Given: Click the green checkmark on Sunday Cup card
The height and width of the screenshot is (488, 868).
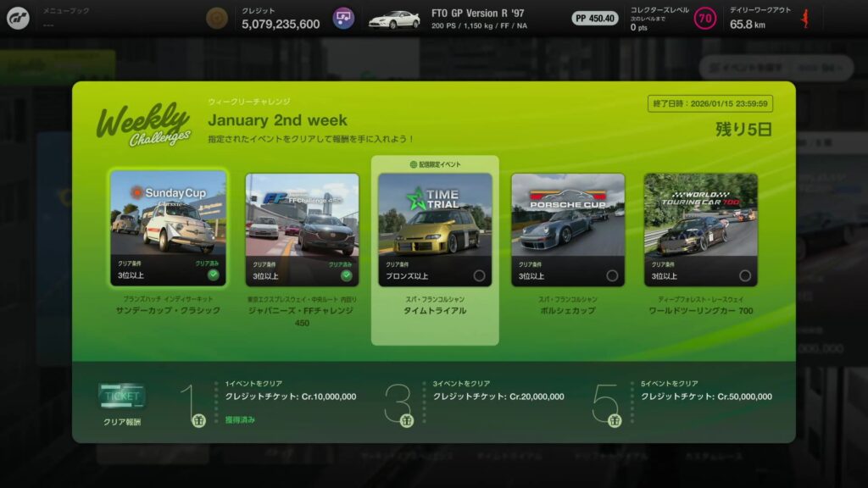Looking at the screenshot, I should click(x=214, y=274).
